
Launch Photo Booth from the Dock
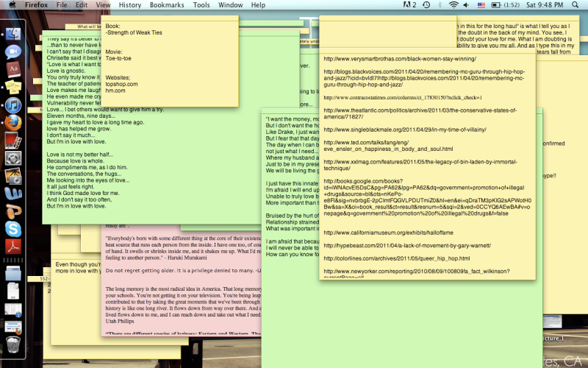(13, 141)
